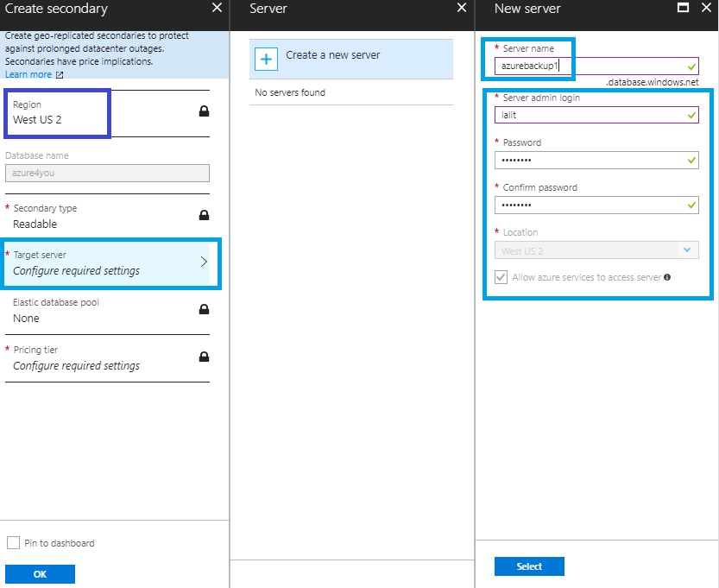Open the Learn more link
719x588 pixels.
click(28, 75)
